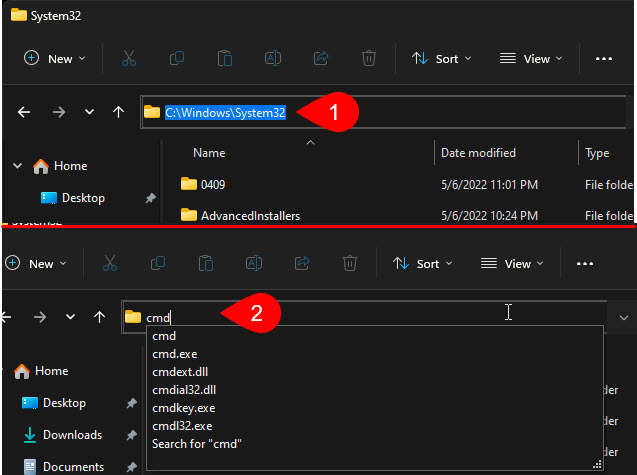Choose the cmd.exe suggestion
This screenshot has height=475, width=637.
pyautogui.click(x=376, y=354)
